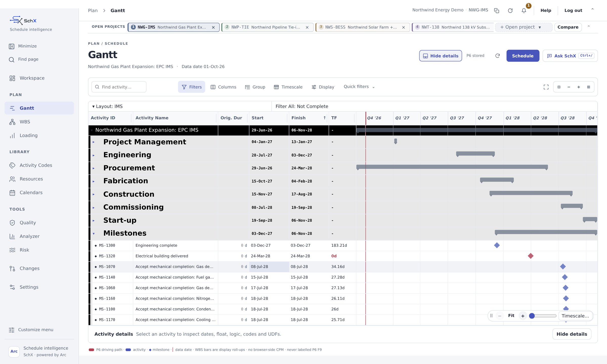Click Hide details in Activity details bar
Image resolution: width=607 pixels, height=364 pixels.
click(572, 334)
